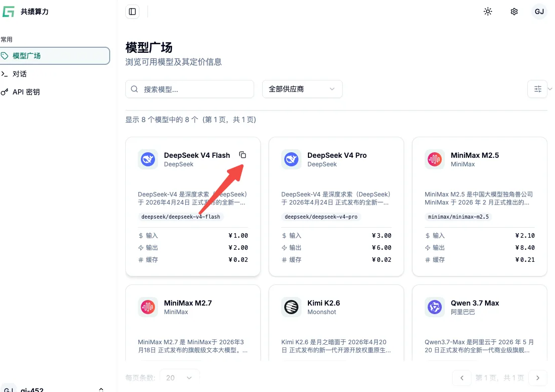
Task: Click the Qwen 3.7 Max logo
Action: [x=435, y=307]
